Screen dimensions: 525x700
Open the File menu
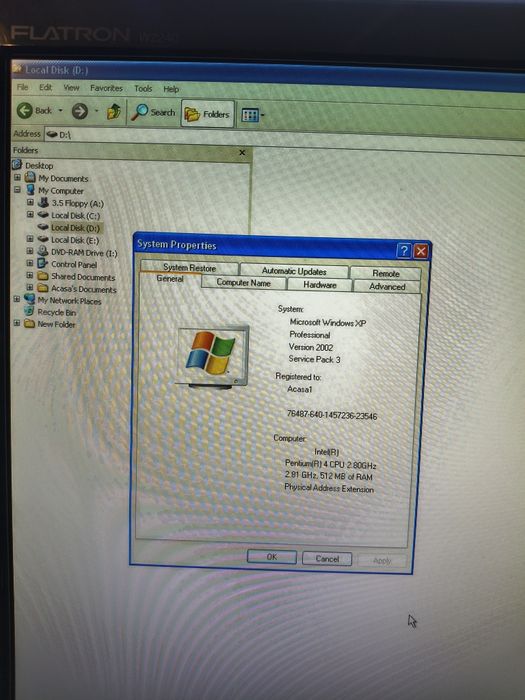(22, 87)
